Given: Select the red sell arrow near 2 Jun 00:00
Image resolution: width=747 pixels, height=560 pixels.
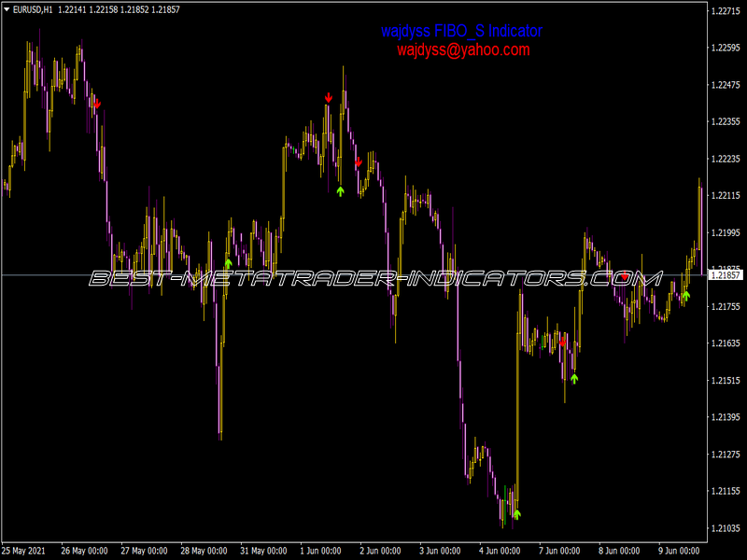Looking at the screenshot, I should coord(359,162).
